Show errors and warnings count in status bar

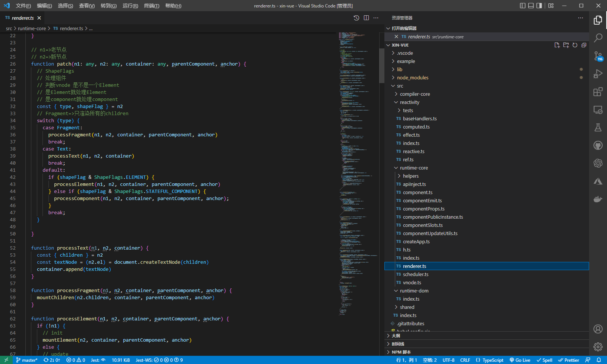coord(76,360)
